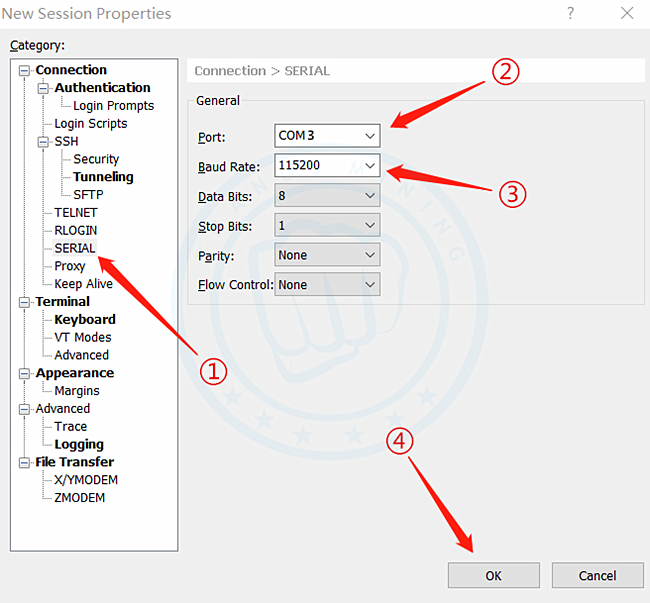Viewport: 650px width, 603px height.
Task: Click the Cancel button
Action: pos(597,575)
